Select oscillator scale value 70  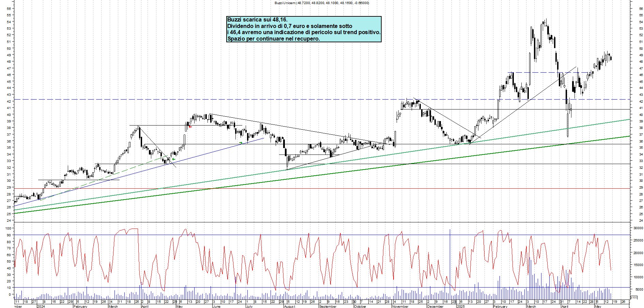coord(9,248)
